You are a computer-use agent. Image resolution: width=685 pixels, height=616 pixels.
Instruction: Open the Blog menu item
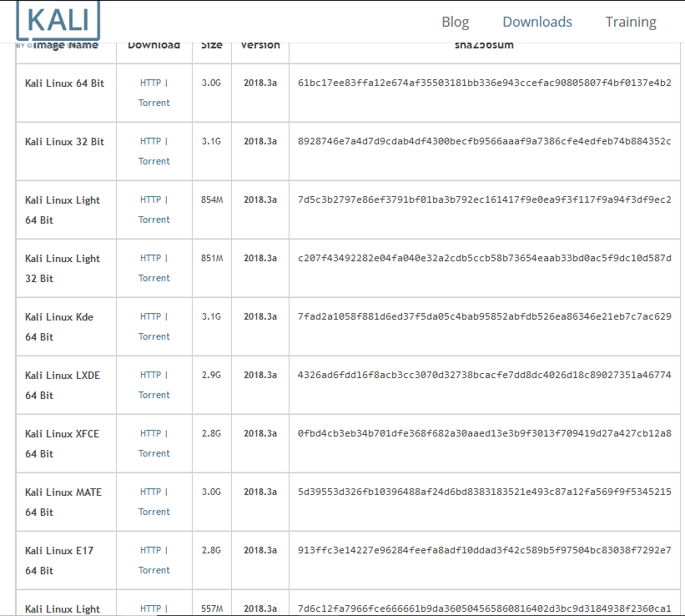(455, 22)
